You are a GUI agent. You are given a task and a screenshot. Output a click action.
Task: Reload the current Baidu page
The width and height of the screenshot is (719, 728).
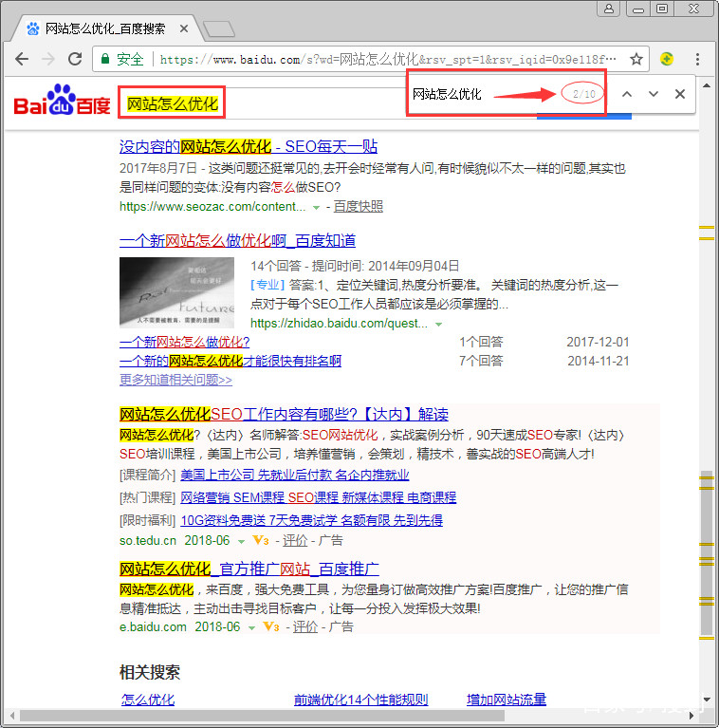[75, 59]
